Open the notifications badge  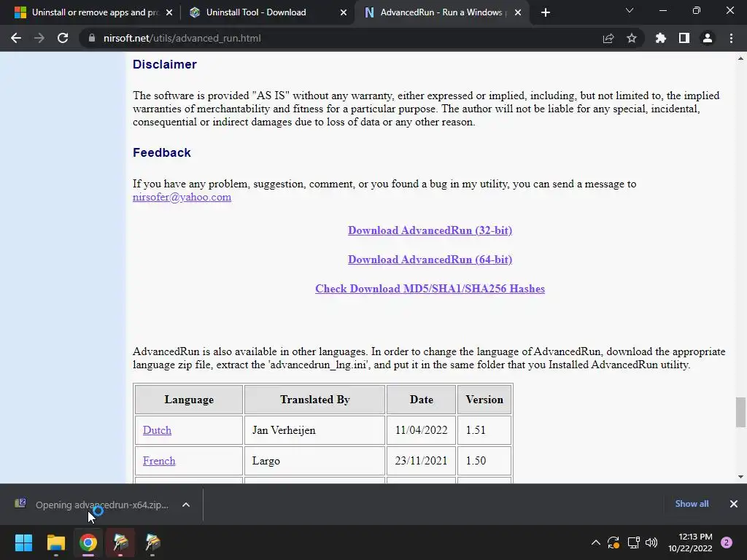[727, 542]
